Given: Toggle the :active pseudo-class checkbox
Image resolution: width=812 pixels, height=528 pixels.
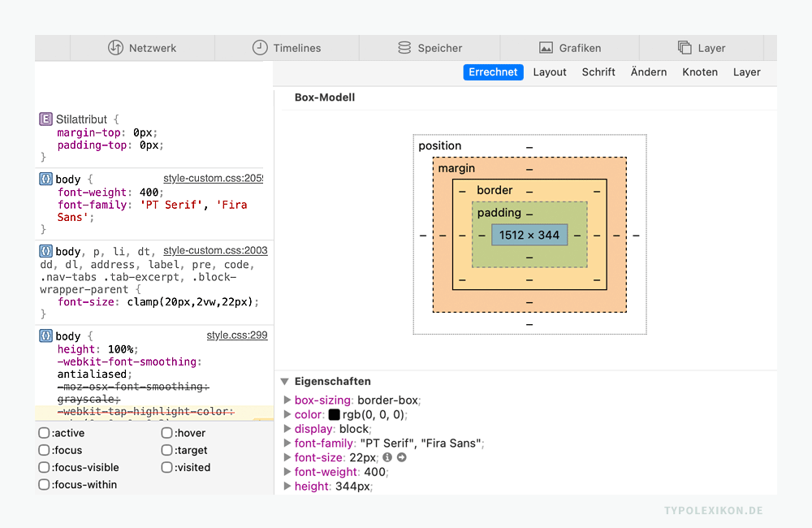Looking at the screenshot, I should point(45,433).
